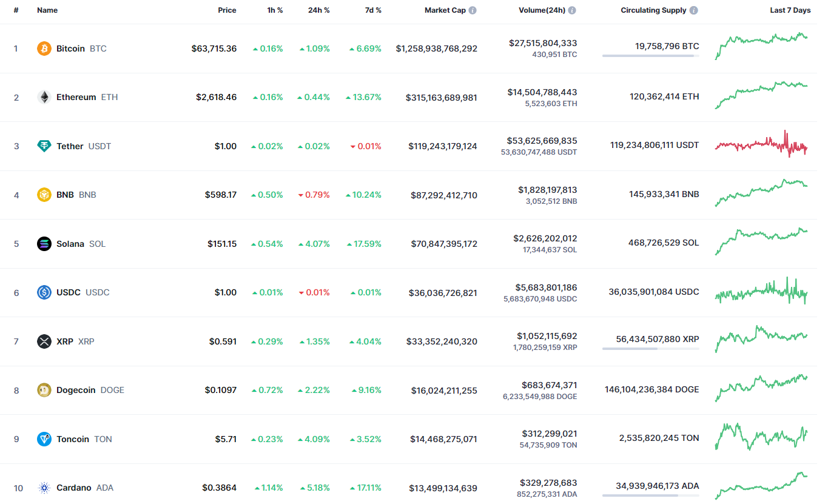Click Bitcoin market cap $1,258,938,768,292
The height and width of the screenshot is (504, 828).
[437, 49]
